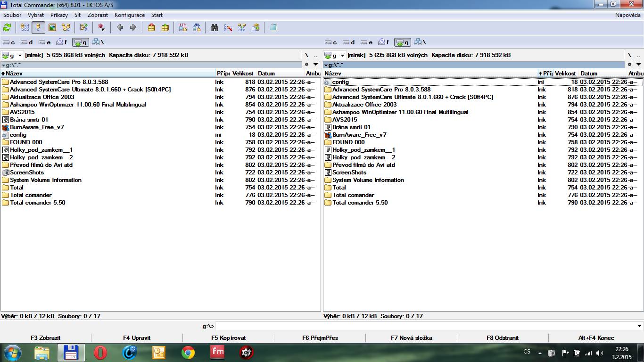The height and width of the screenshot is (362, 644).
Task: Select drive c in right panel
Action: click(x=331, y=42)
